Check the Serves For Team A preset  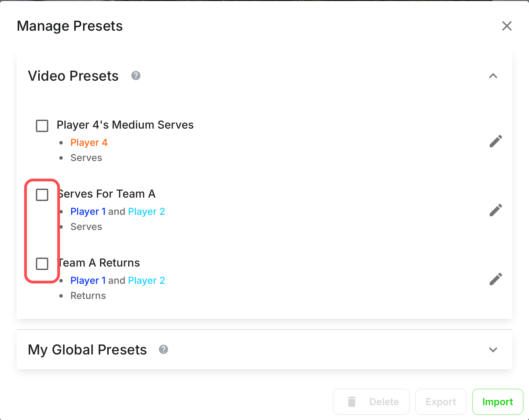point(42,195)
